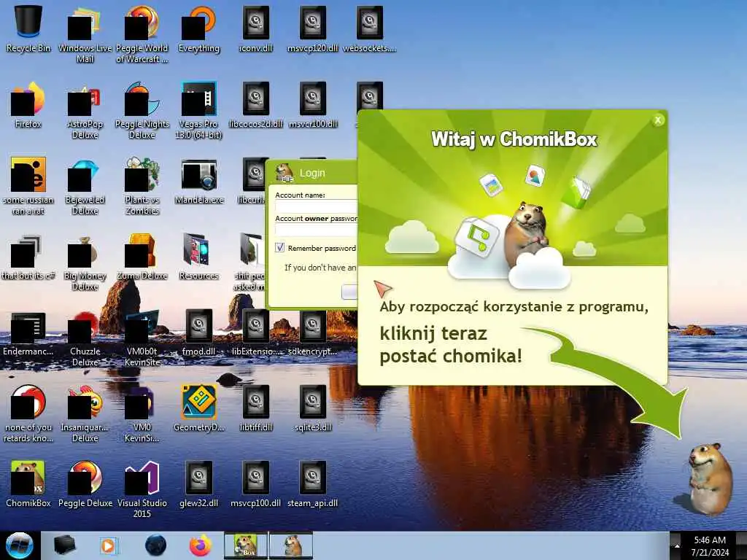Screen dimensions: 747x560
Task: Select the Firefox desktop shortcut
Action: [28, 105]
